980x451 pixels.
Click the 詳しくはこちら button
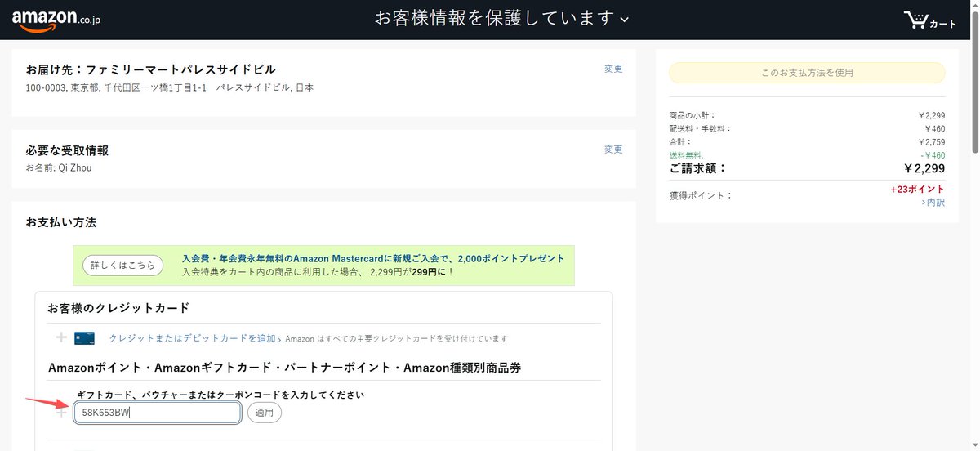pyautogui.click(x=122, y=266)
